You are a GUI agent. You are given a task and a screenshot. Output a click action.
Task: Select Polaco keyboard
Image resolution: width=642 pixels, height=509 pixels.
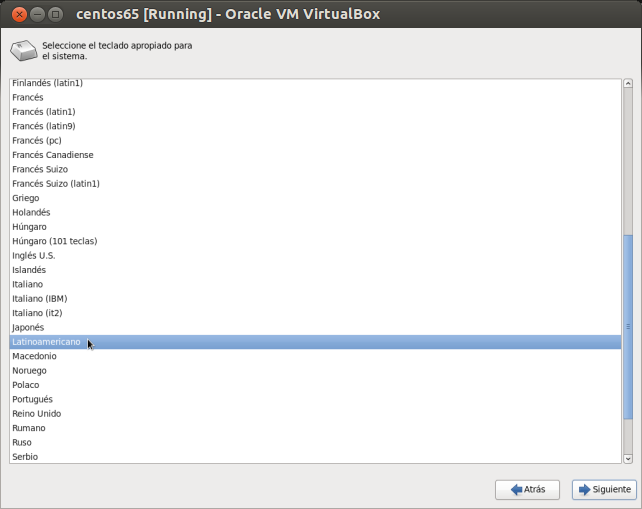tap(315, 385)
